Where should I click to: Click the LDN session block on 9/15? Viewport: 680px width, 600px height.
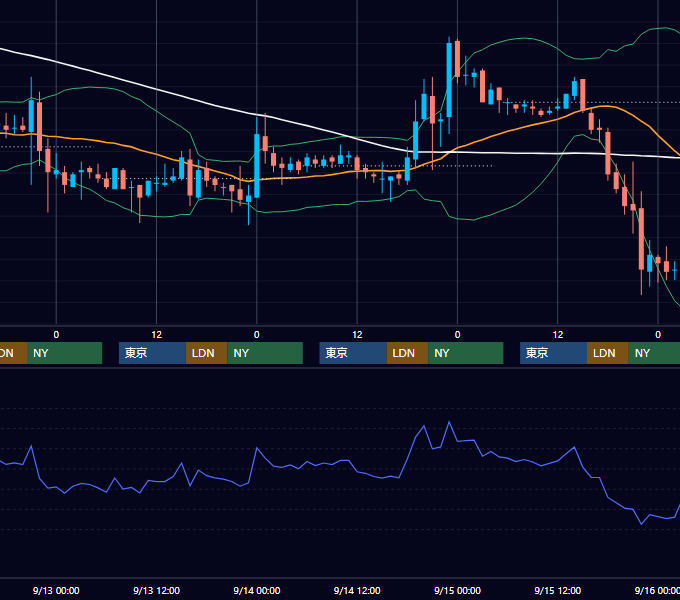(x=608, y=353)
